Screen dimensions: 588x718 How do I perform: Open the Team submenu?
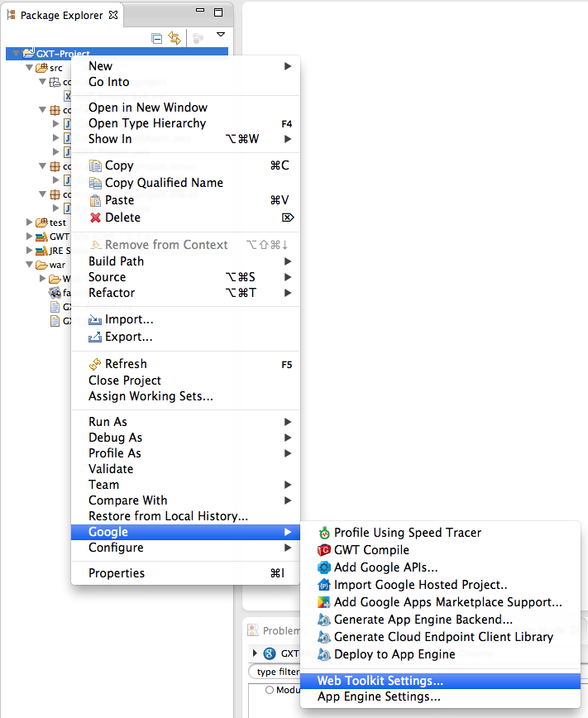pyautogui.click(x=185, y=485)
